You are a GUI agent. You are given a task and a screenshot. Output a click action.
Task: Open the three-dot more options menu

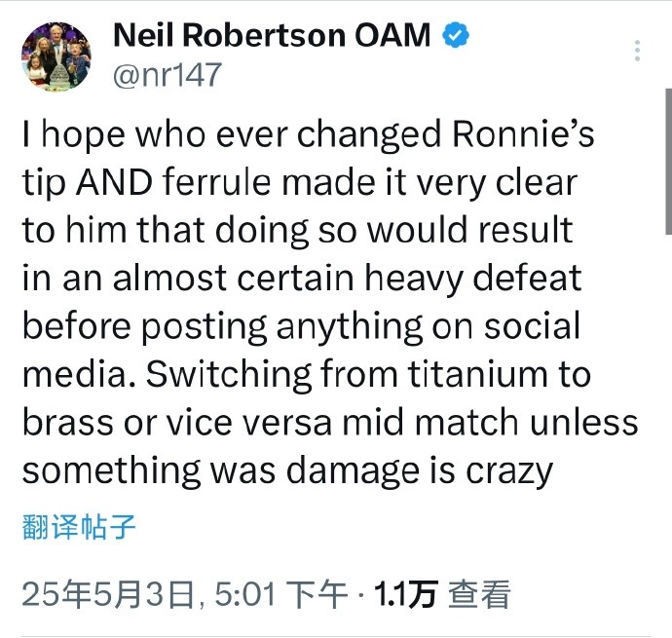point(637,52)
